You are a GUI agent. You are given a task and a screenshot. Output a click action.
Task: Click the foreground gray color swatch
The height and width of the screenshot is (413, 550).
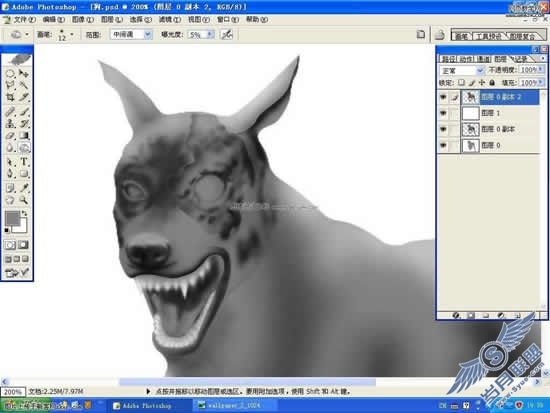click(12, 218)
